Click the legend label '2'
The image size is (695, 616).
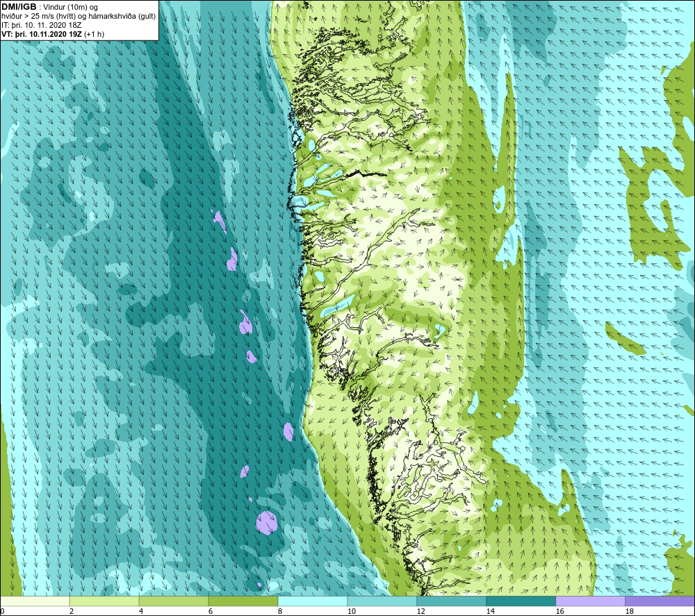(72, 611)
